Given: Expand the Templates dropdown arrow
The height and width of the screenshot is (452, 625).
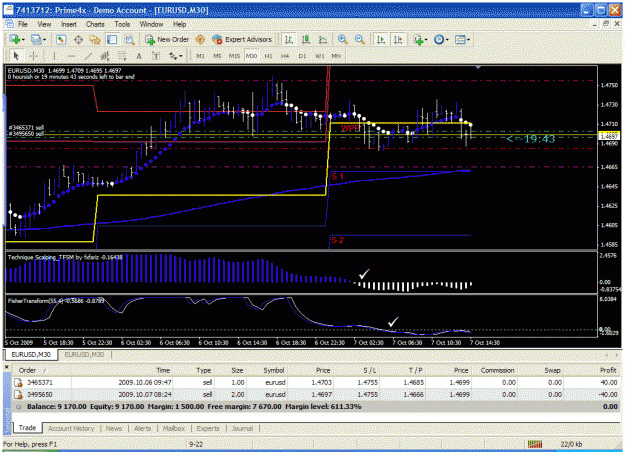Looking at the screenshot, I should tap(468, 40).
